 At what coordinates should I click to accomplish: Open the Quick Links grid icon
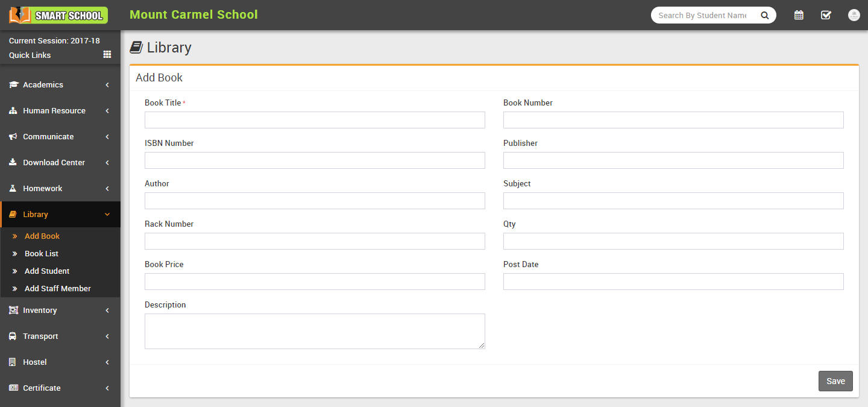coord(107,55)
